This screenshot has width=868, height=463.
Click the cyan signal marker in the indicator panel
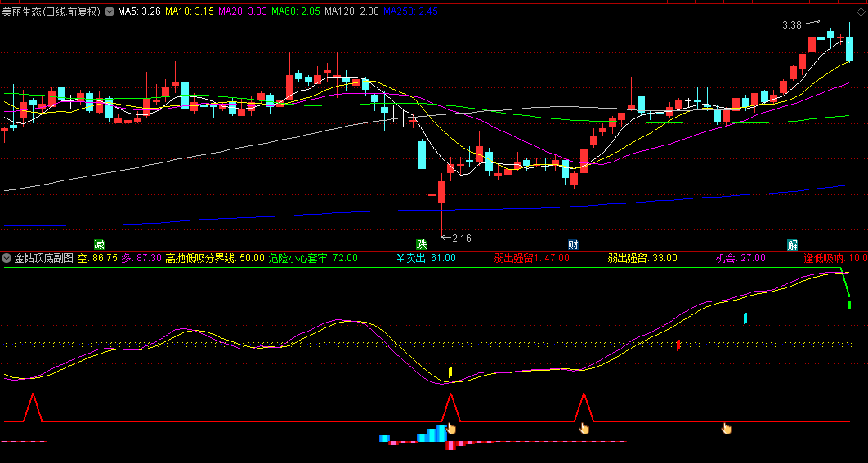[745, 318]
